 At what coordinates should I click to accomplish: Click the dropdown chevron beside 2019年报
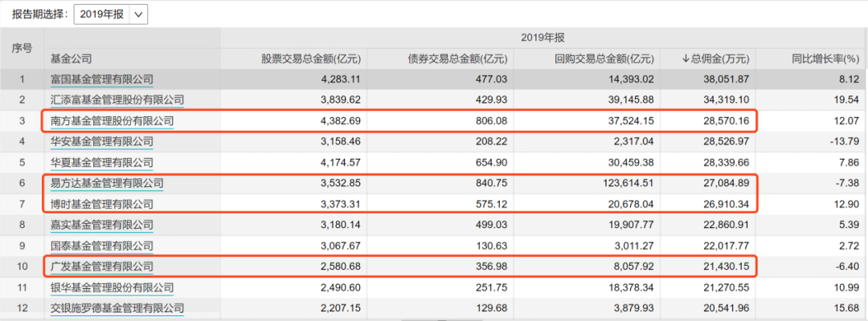click(x=138, y=15)
